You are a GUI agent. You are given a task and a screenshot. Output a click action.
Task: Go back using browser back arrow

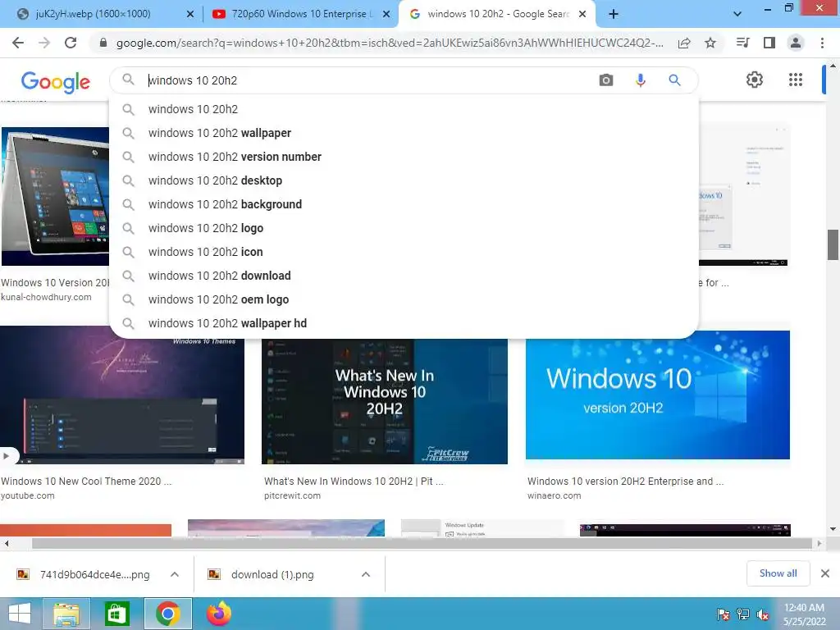pyautogui.click(x=18, y=43)
